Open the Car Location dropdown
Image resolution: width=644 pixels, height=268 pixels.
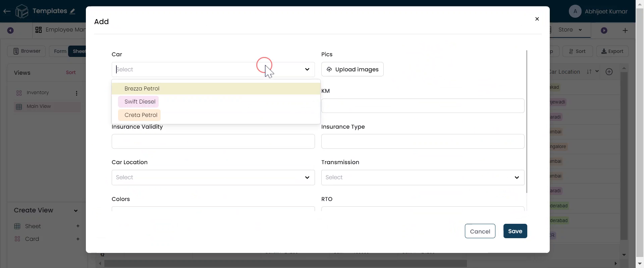click(213, 178)
